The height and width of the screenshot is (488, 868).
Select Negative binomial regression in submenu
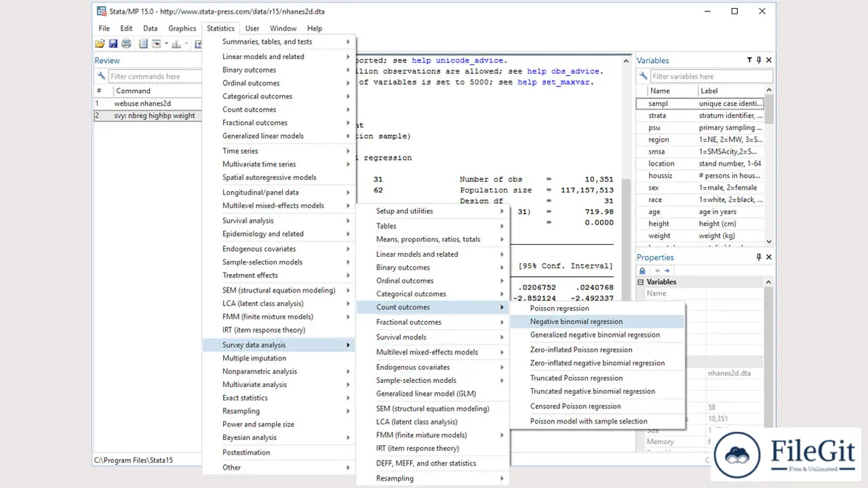[597, 322]
